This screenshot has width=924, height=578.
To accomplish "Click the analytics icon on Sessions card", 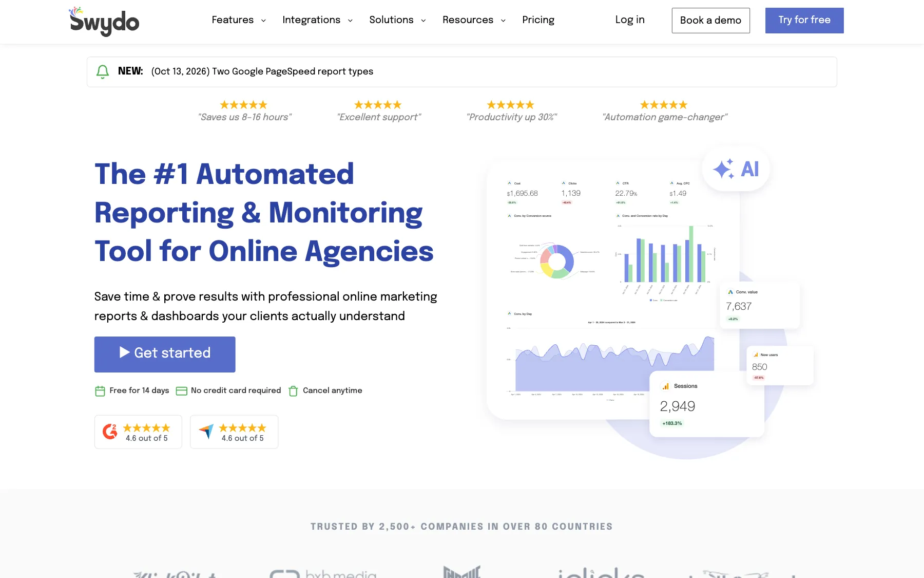I will [x=666, y=386].
